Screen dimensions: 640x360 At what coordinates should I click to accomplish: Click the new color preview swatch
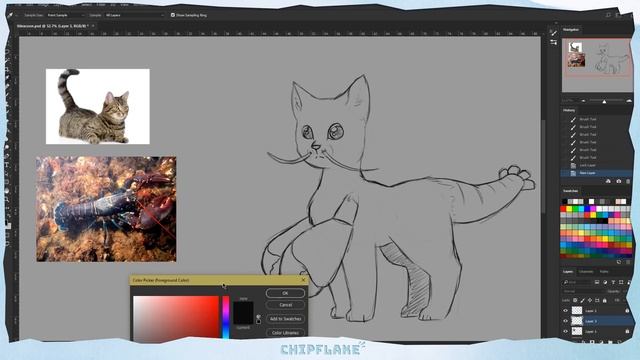click(x=243, y=307)
